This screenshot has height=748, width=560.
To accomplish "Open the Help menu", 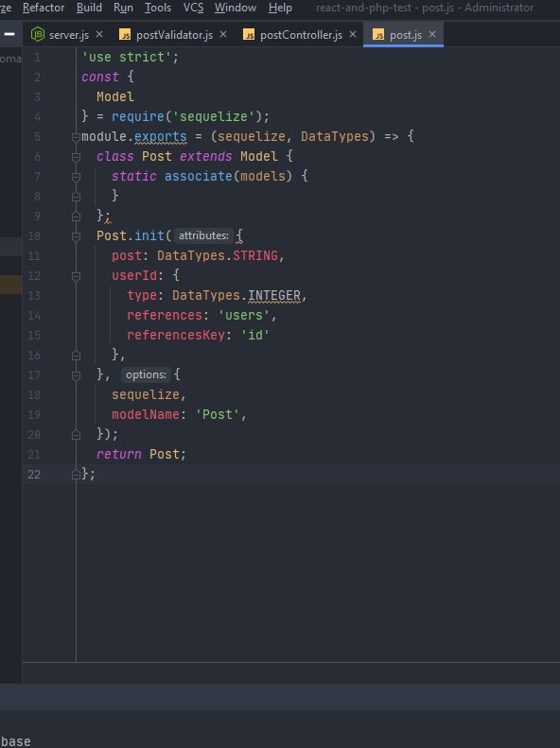I will pos(280,8).
